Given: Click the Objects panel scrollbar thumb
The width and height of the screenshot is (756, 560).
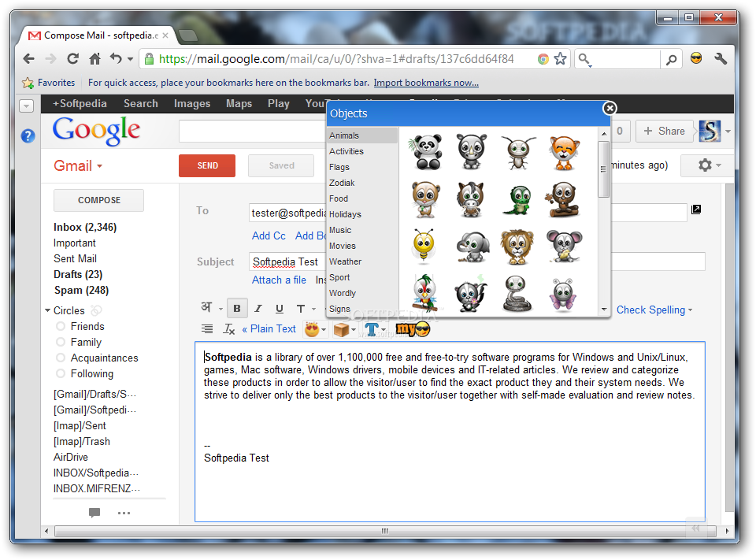Looking at the screenshot, I should (x=603, y=169).
